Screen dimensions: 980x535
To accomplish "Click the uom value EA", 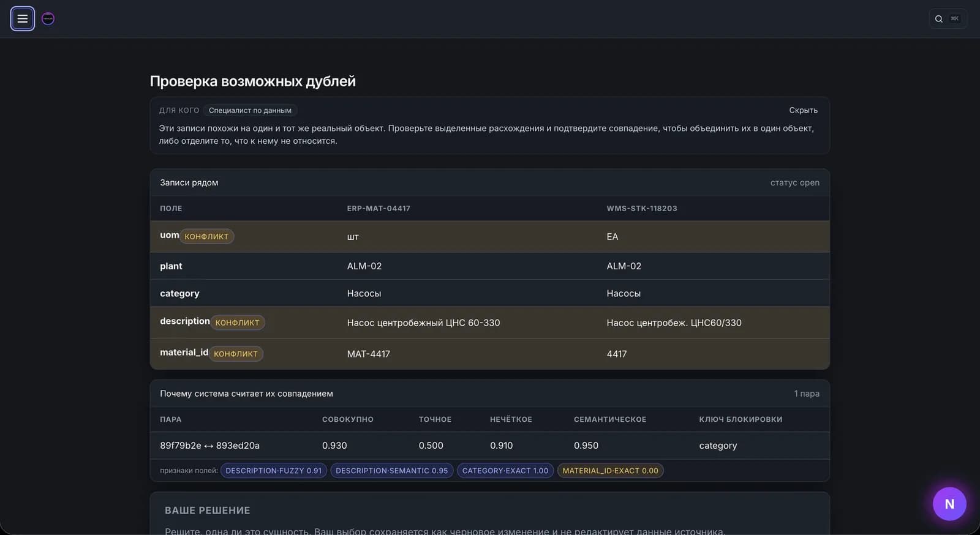I will click(x=612, y=237).
